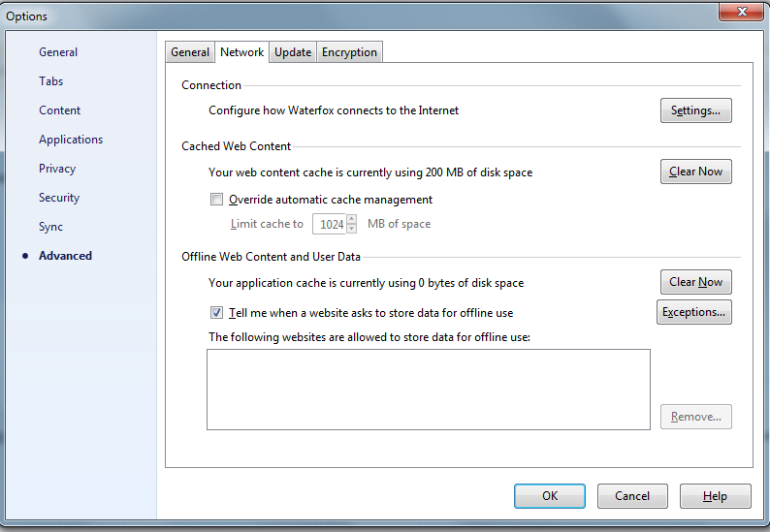Decrease cache limit with down stepper arrow
Screen dimensions: 770x532
pyautogui.click(x=351, y=229)
